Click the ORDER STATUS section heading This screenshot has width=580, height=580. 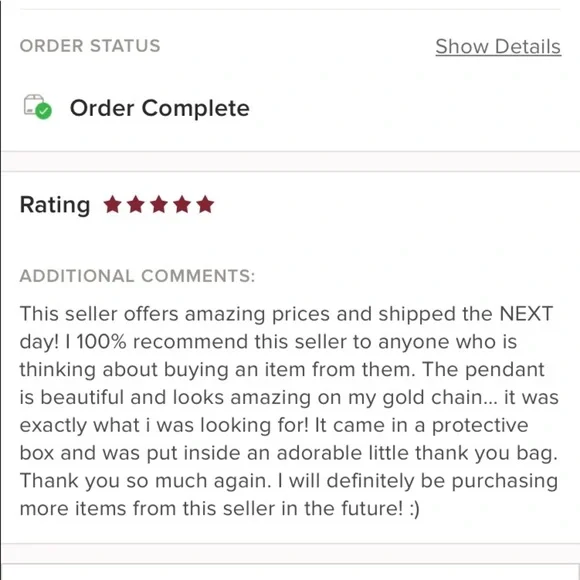(x=90, y=46)
